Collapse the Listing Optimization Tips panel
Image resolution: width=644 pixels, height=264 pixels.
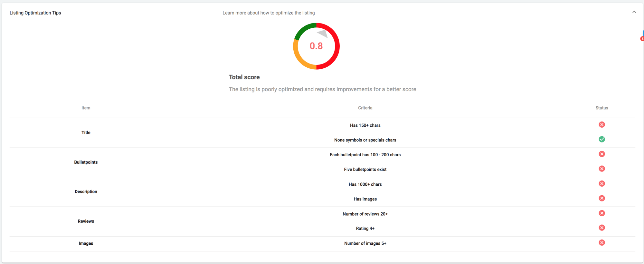[x=634, y=12]
